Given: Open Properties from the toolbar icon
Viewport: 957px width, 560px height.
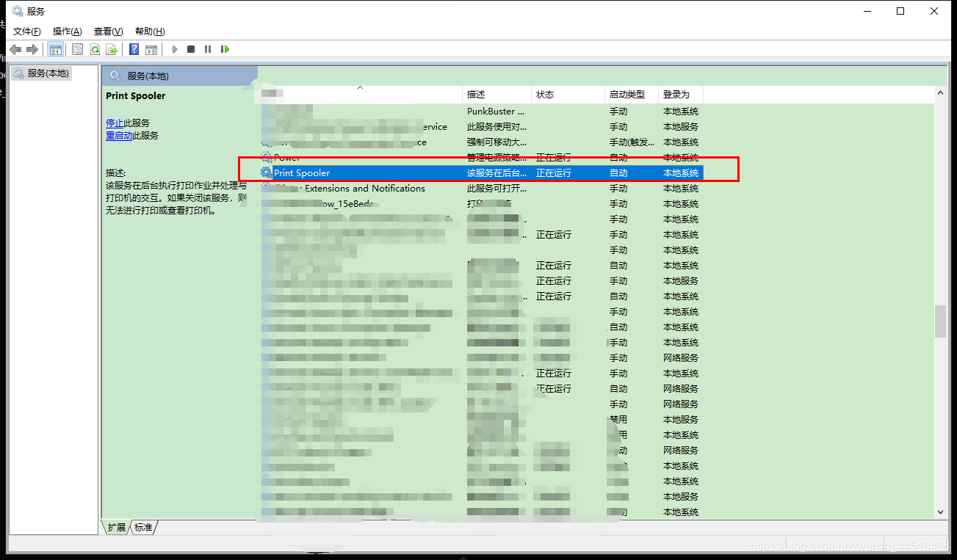Looking at the screenshot, I should tap(78, 49).
